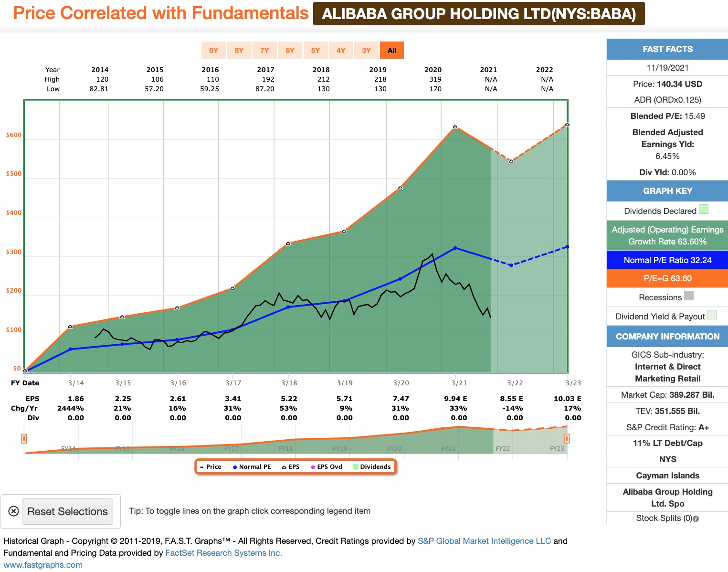Screen dimensions: 728x572
Task: Click the 3/18 EPS triangle marker
Action: pyautogui.click(x=288, y=244)
